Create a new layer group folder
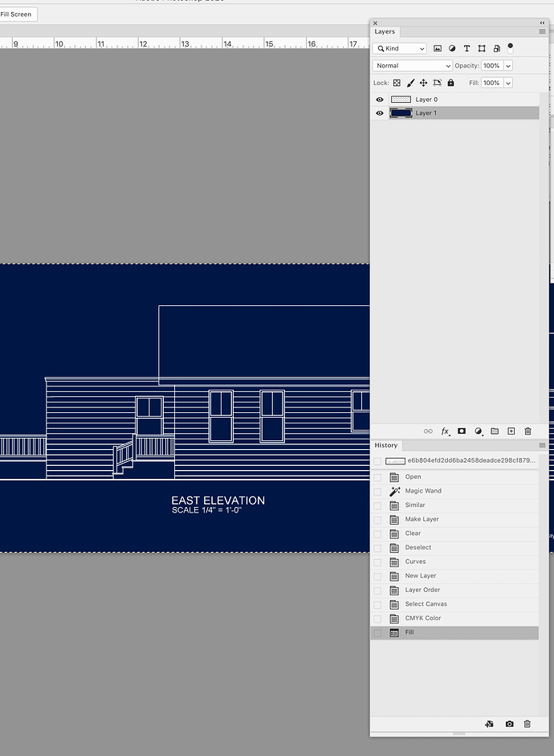The width and height of the screenshot is (554, 756). 495,431
